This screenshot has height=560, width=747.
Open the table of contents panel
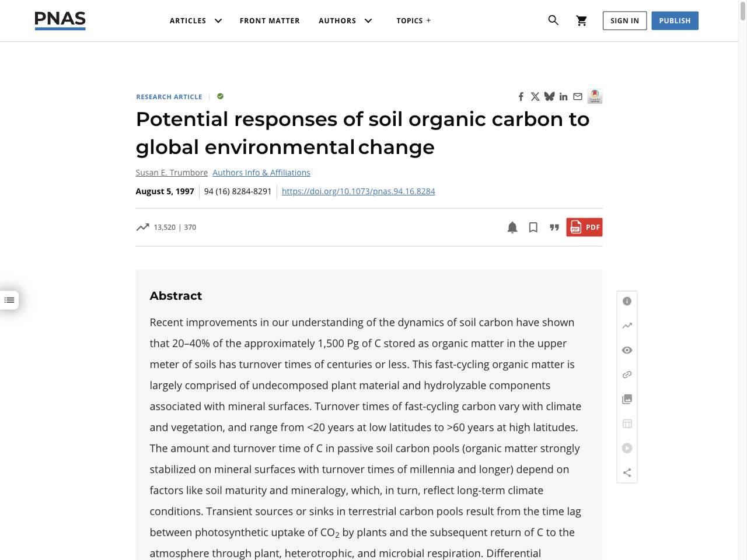(x=9, y=299)
